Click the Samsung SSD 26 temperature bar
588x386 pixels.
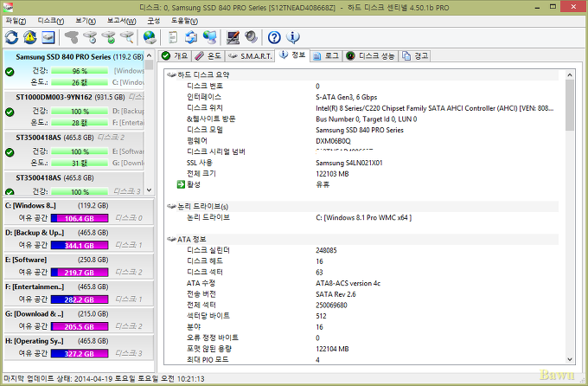tap(80, 82)
